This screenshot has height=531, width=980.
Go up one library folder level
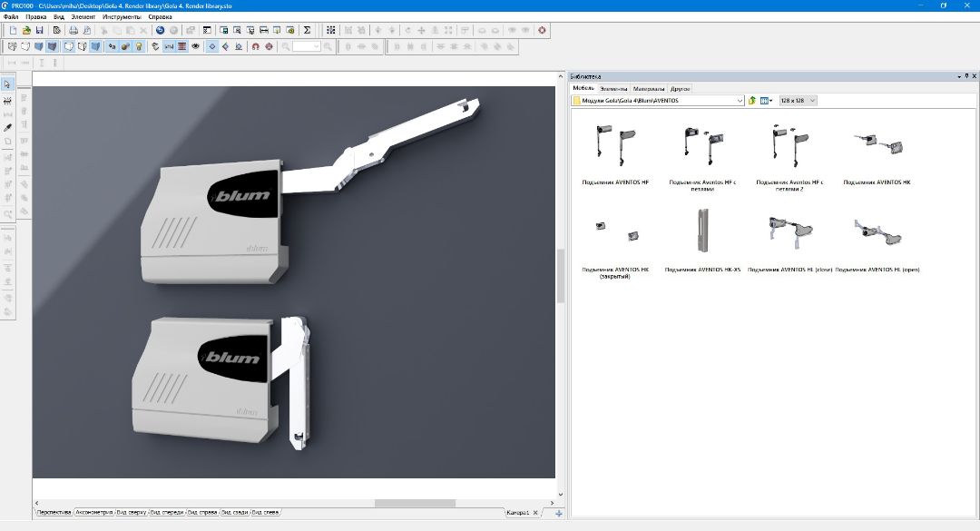pyautogui.click(x=752, y=101)
